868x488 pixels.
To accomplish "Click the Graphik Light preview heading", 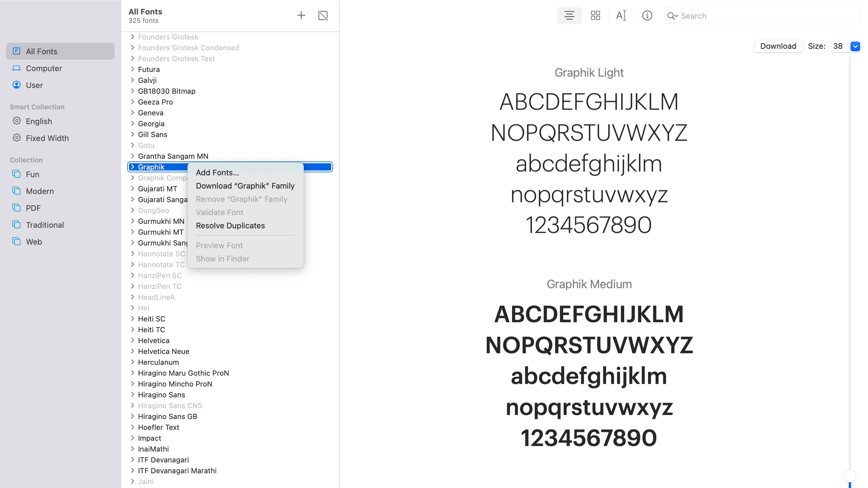I will click(589, 72).
